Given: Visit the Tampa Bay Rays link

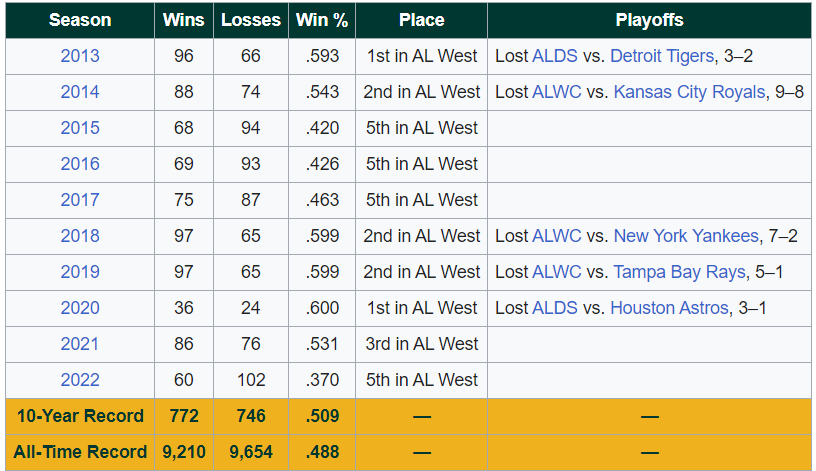Looking at the screenshot, I should click(x=679, y=272).
